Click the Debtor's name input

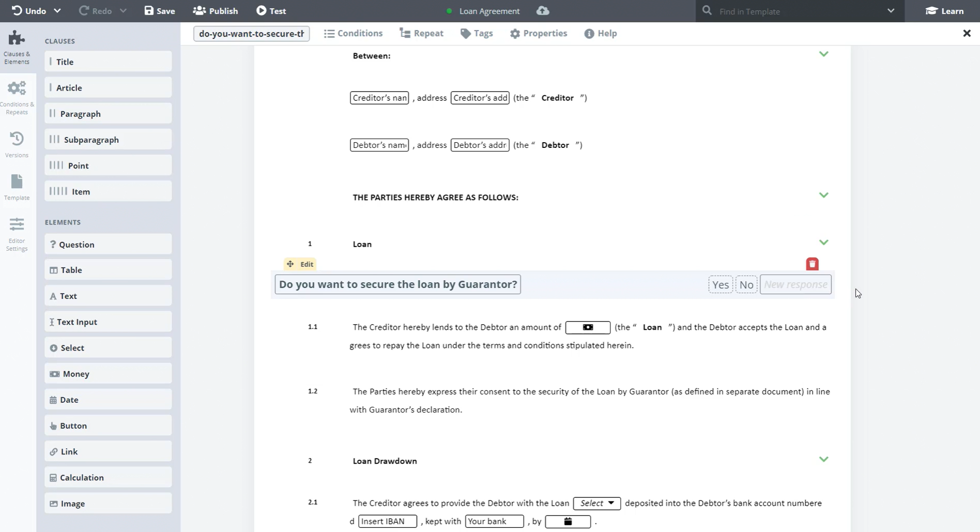pos(379,145)
